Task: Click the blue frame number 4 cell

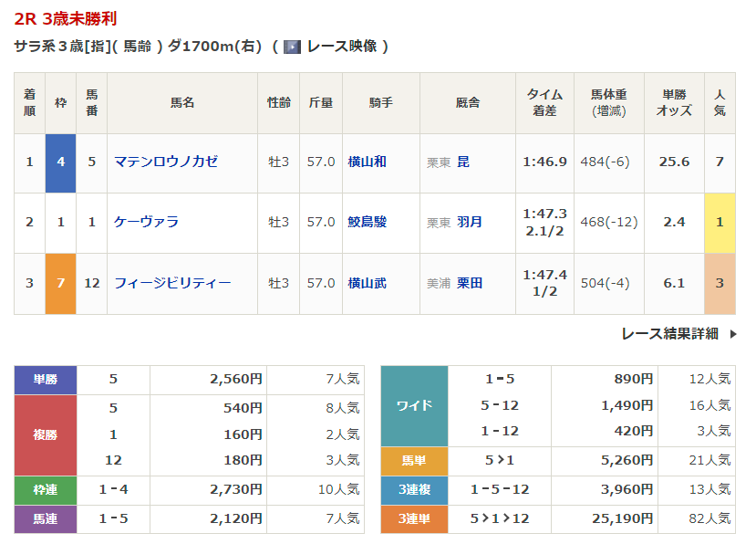Action: coord(60,162)
